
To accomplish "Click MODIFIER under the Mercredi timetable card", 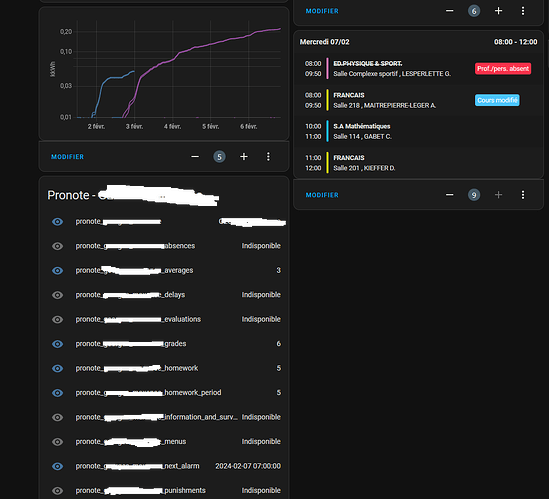I will pyautogui.click(x=322, y=195).
